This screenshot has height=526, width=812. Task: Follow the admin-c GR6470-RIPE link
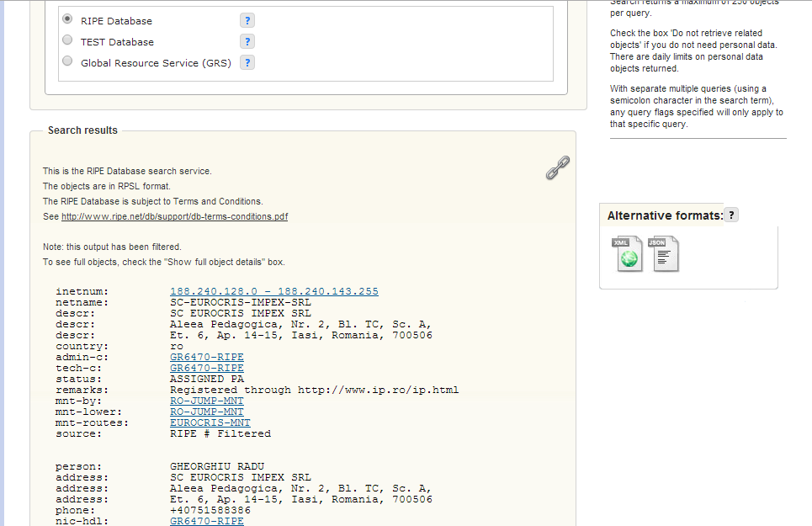[207, 357]
